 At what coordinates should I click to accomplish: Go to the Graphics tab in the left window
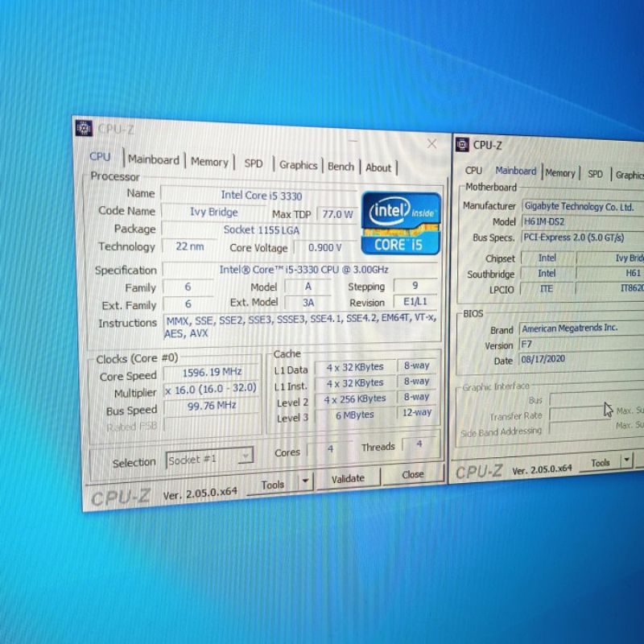coord(299,165)
